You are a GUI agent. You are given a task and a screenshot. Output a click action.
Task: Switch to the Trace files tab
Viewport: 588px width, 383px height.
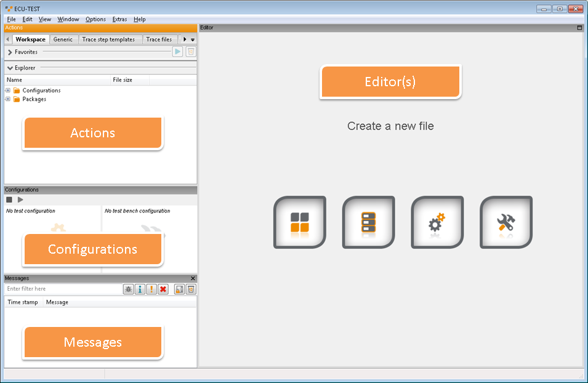[x=159, y=39]
